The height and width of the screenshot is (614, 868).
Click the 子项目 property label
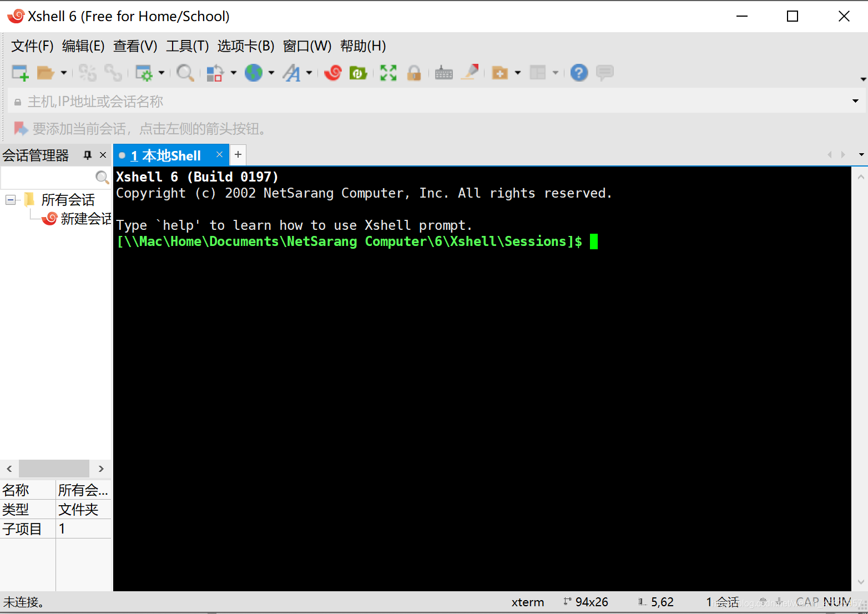(x=22, y=529)
